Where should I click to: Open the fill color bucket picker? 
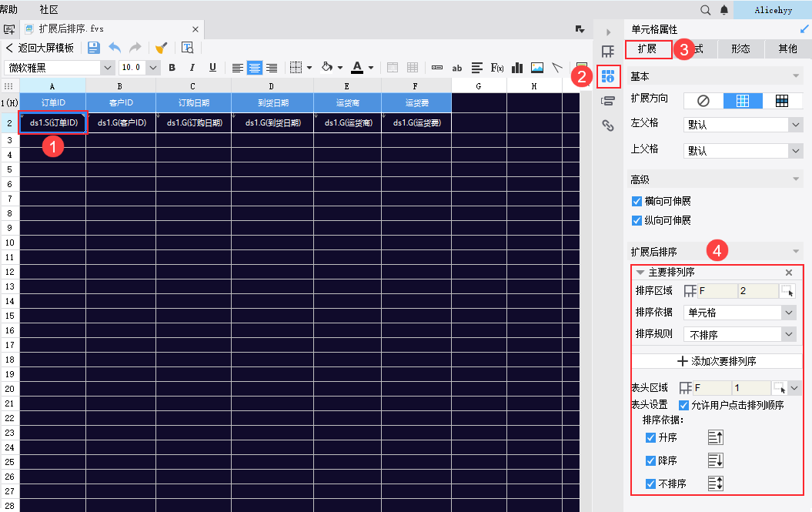point(327,67)
